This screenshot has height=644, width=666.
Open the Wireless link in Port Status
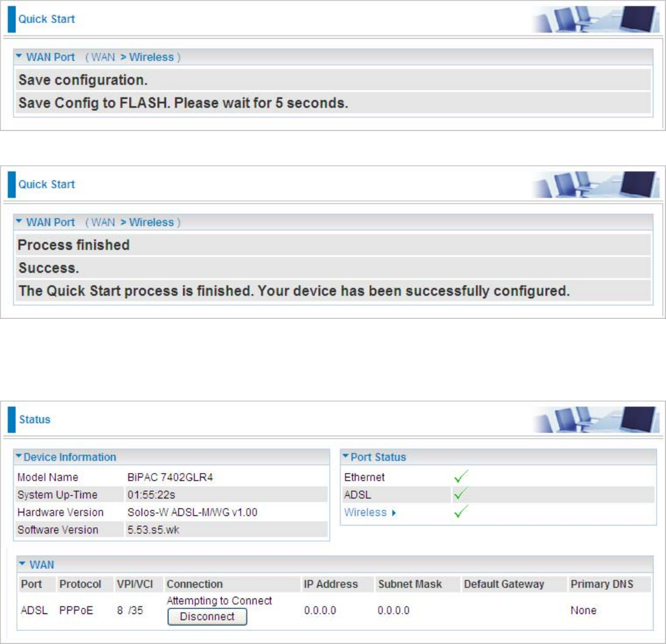coord(365,512)
